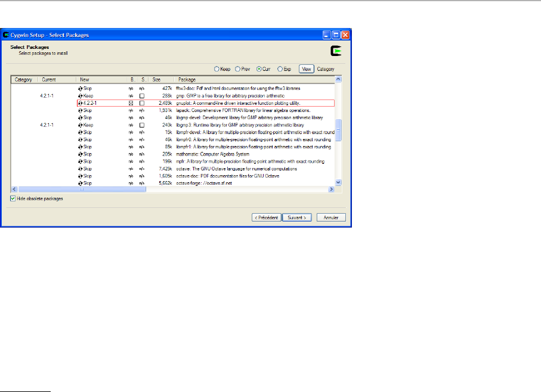Screen dimensions: 541x392
Task: Check the source checkbox for gnuplot
Action: pyautogui.click(x=142, y=103)
